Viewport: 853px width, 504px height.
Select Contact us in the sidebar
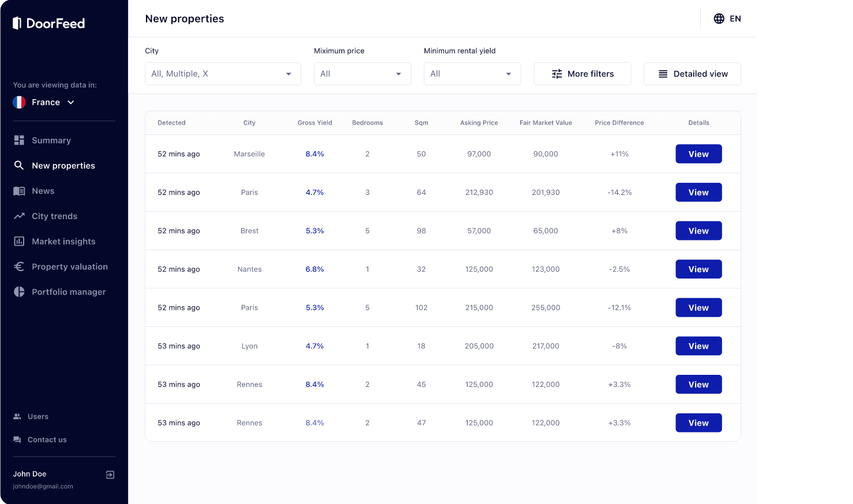(40, 439)
